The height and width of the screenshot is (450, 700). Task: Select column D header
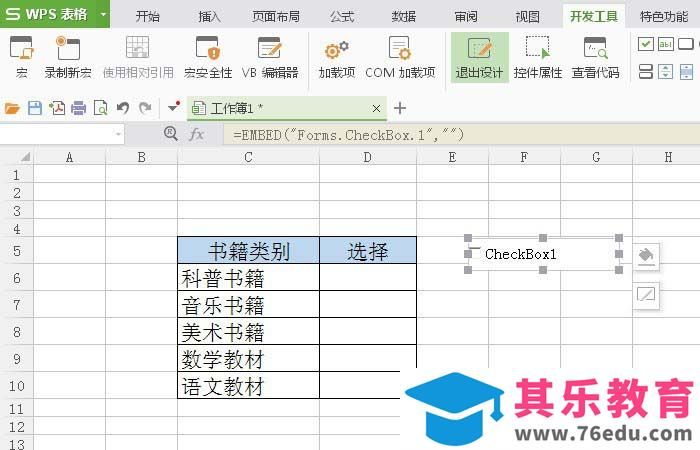[x=368, y=157]
